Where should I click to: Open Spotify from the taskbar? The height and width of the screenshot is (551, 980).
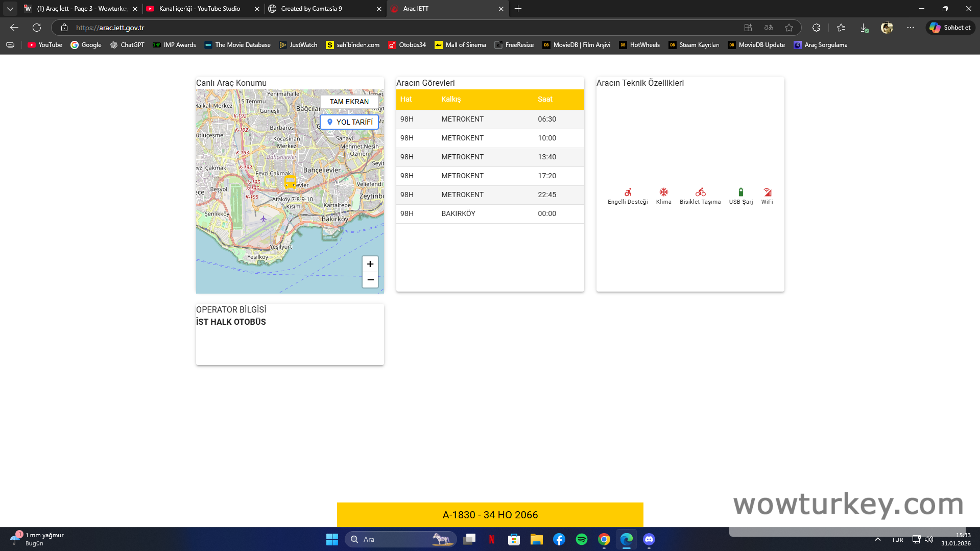coord(581,539)
